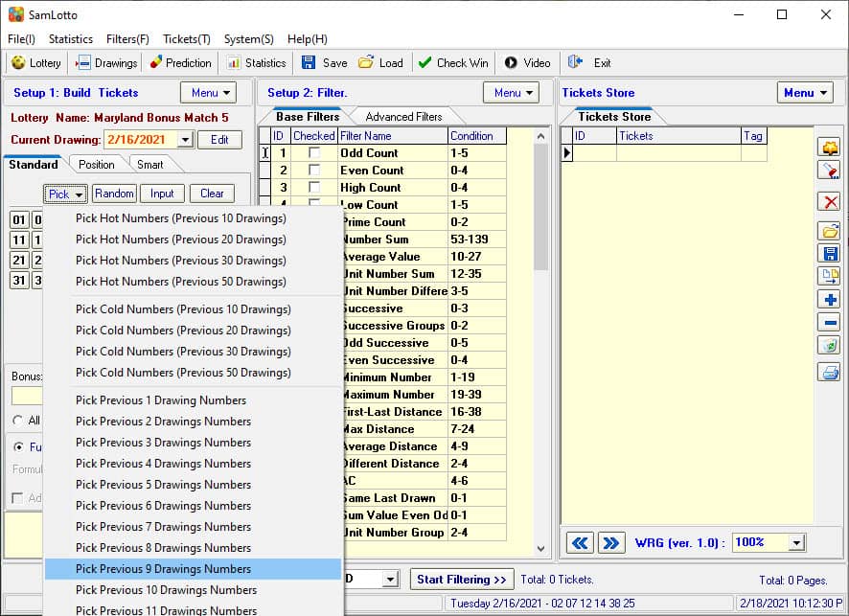Click the two-pages copy icon in Tickets Store
849x616 pixels.
(x=830, y=276)
